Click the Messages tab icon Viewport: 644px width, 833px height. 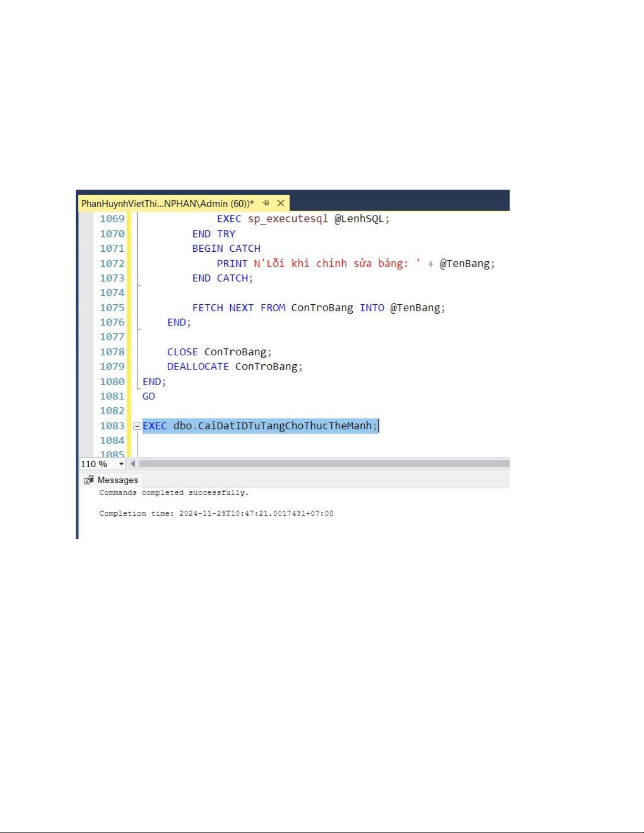click(89, 480)
